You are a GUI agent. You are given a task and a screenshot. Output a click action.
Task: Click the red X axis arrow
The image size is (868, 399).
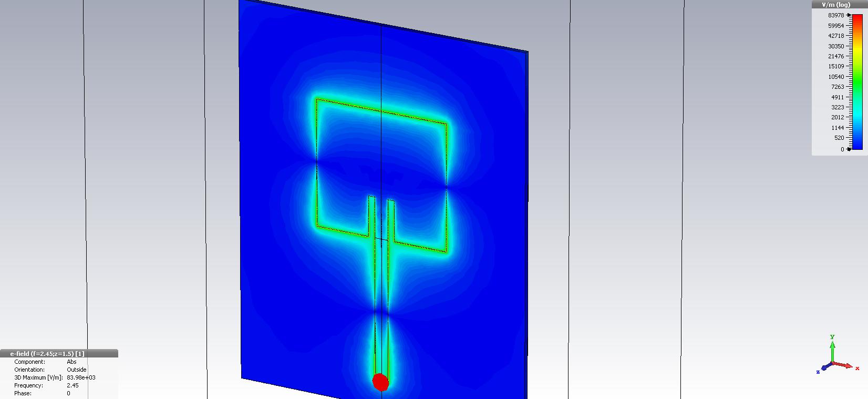846,365
